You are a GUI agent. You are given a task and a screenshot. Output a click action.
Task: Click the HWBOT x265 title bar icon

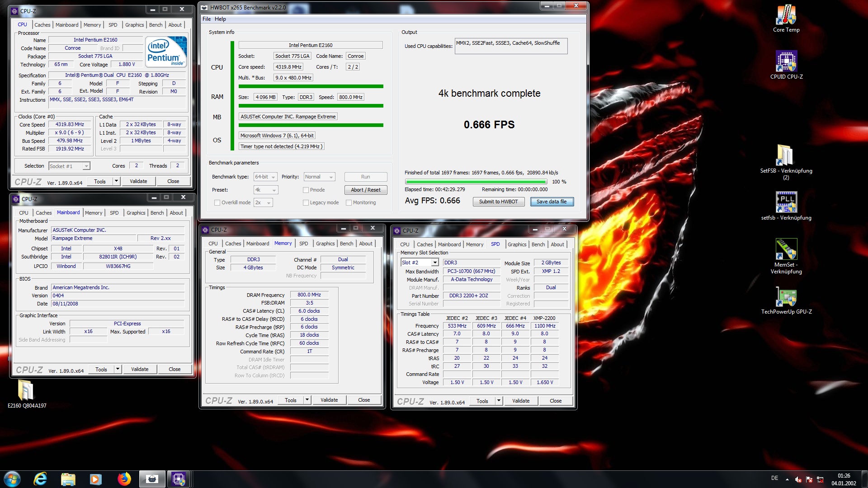point(204,7)
